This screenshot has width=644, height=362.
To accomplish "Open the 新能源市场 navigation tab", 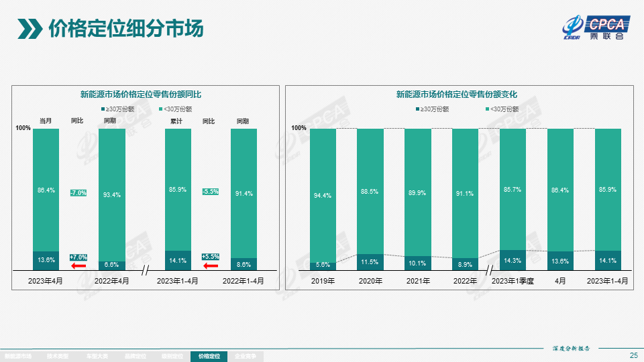I will [x=18, y=357].
